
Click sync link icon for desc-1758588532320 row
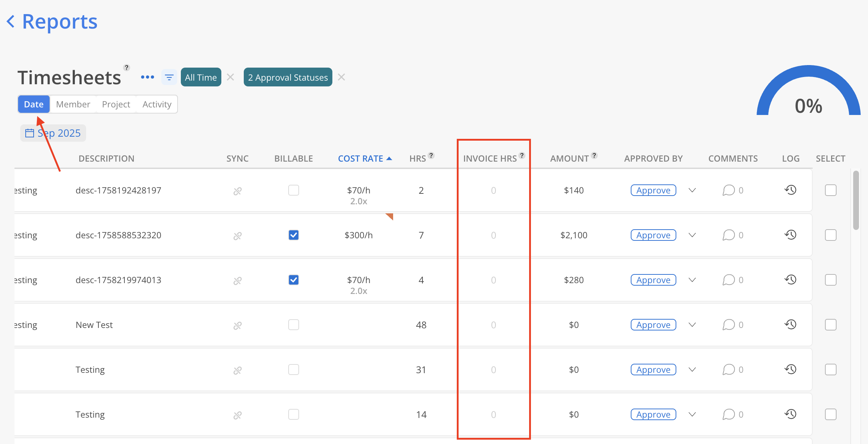point(237,236)
